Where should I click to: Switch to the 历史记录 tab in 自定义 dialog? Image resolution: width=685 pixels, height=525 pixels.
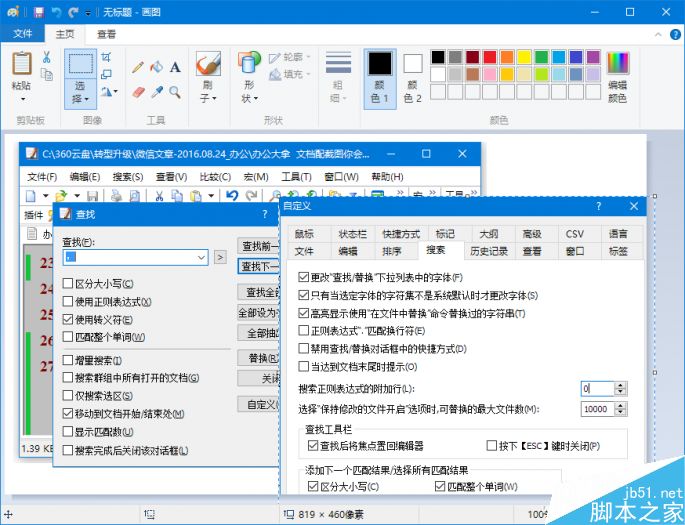[489, 251]
